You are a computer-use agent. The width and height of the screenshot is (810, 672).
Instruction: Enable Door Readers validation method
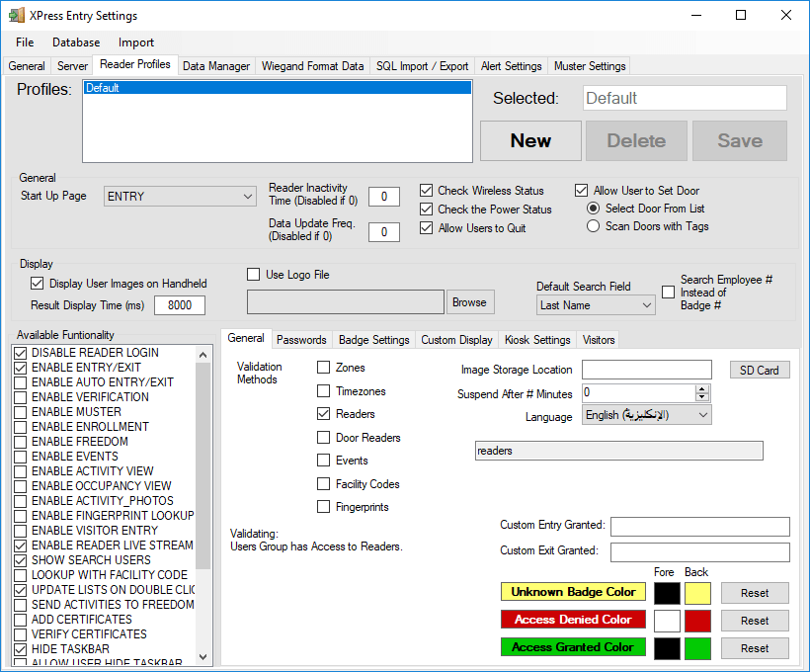pyautogui.click(x=323, y=438)
